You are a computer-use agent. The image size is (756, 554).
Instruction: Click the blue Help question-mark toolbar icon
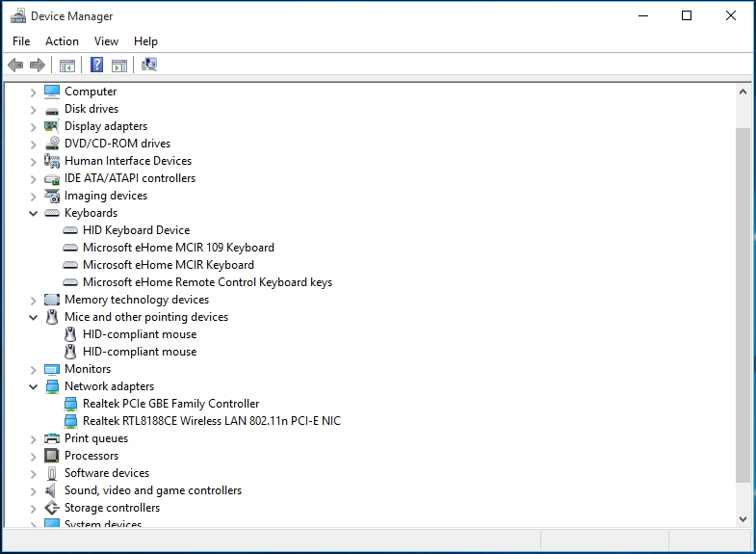[x=97, y=65]
